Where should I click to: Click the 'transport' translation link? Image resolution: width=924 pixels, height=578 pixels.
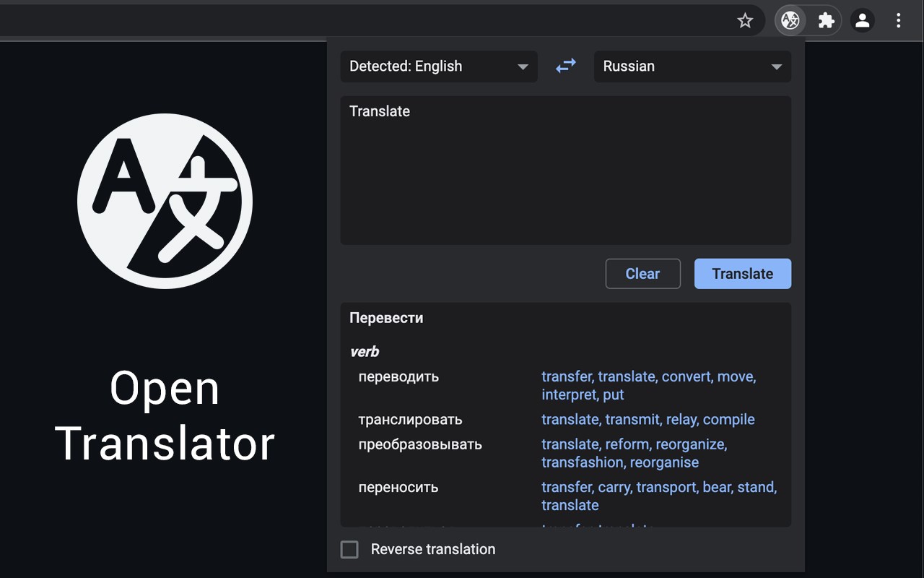coord(666,487)
